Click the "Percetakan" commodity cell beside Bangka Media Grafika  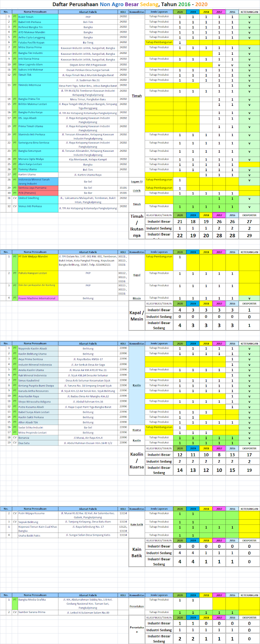[x=137, y=606]
